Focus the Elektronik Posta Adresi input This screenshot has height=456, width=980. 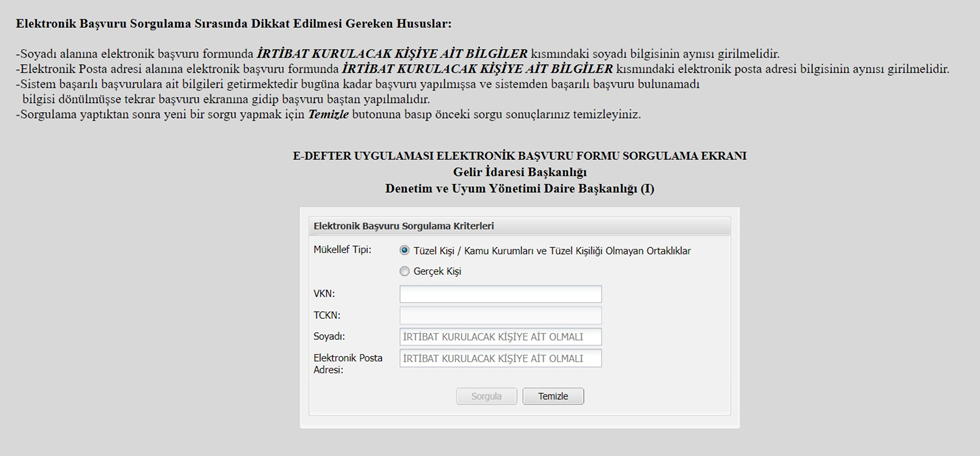click(500, 359)
